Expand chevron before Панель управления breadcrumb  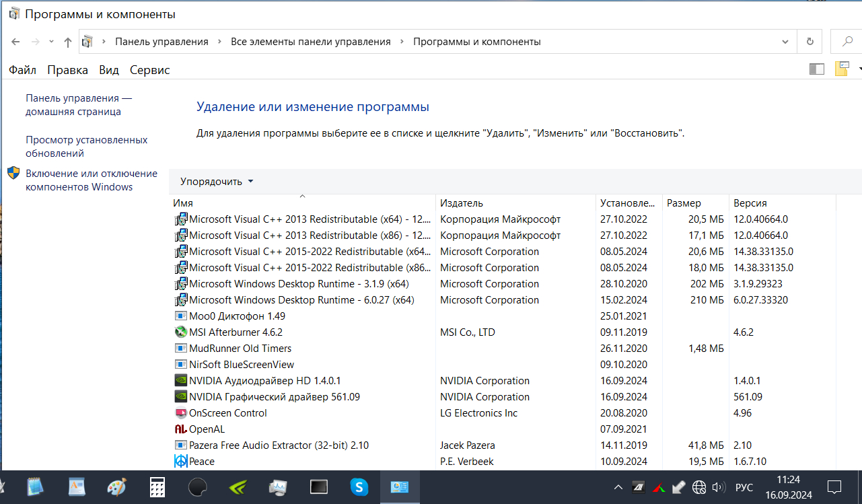[x=104, y=42]
